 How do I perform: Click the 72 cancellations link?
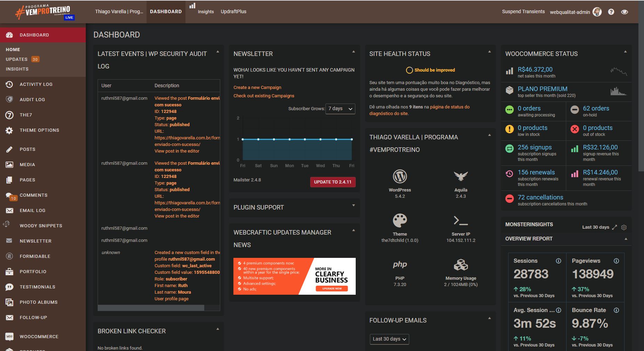point(540,197)
